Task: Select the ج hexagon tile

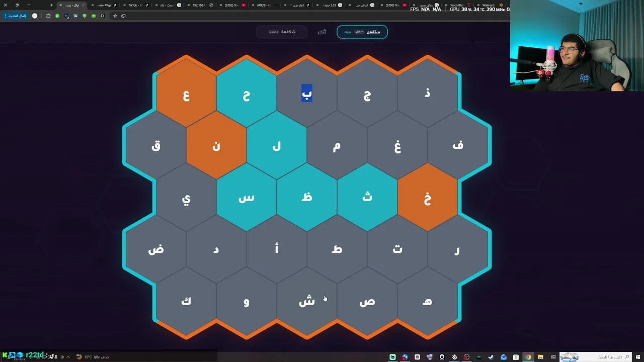Action: 367,94
